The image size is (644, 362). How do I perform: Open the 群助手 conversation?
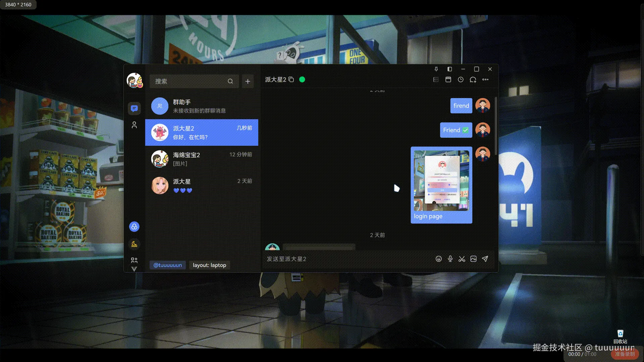pos(202,106)
